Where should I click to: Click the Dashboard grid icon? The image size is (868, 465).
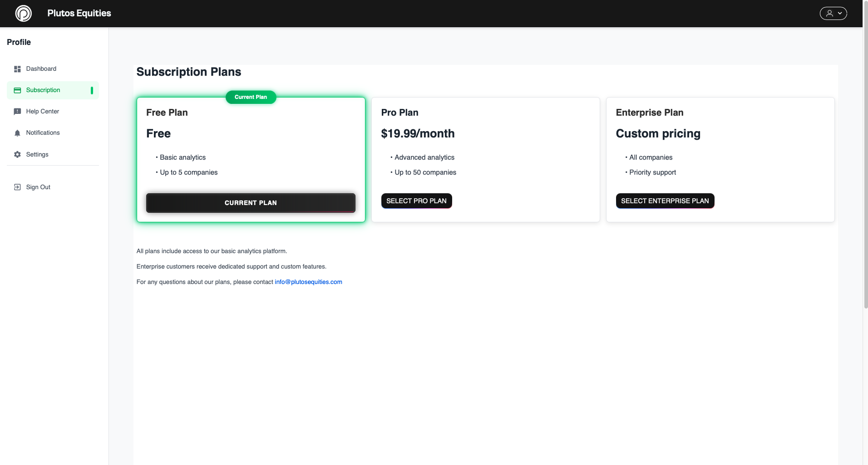point(17,69)
